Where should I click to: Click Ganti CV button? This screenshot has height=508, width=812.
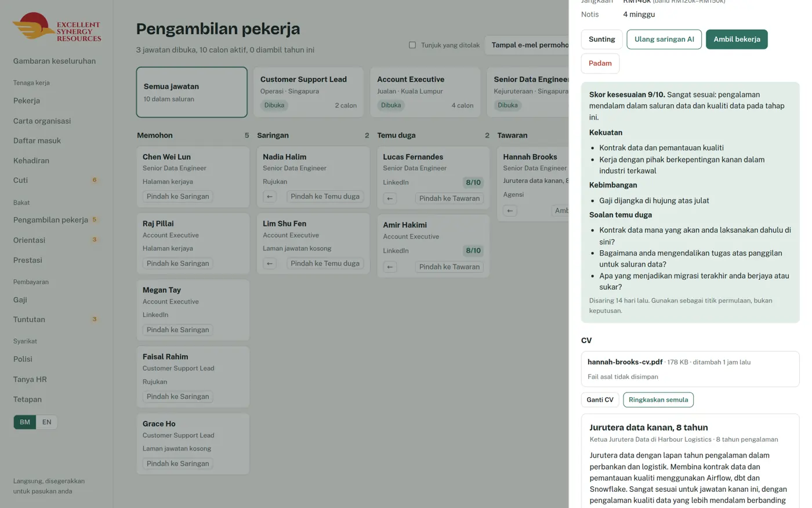pos(600,399)
